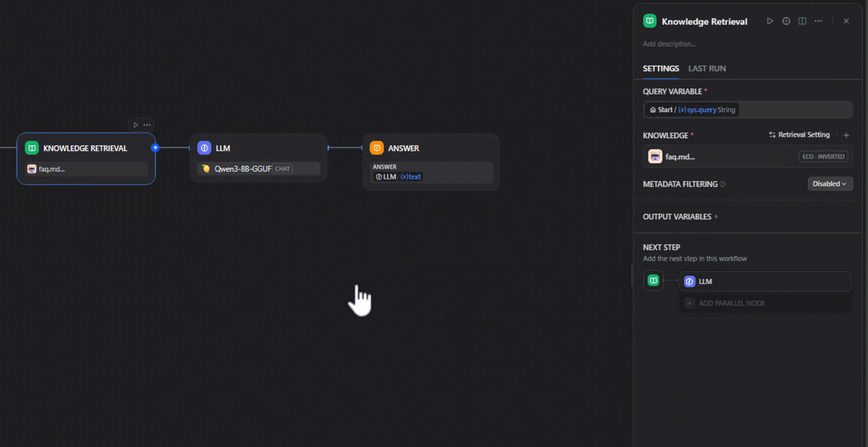868x447 pixels.
Task: Click the Query Variable sys.query field
Action: tap(747, 110)
